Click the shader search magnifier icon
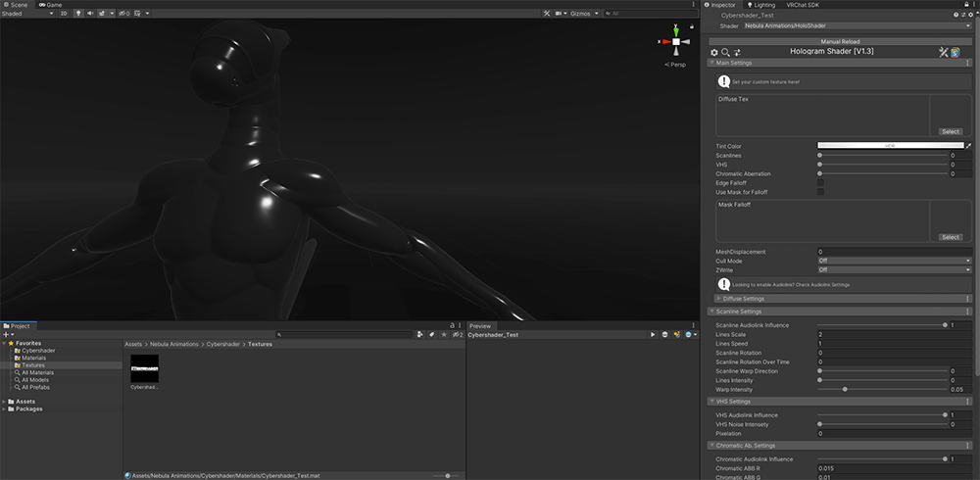The height and width of the screenshot is (480, 980). (x=725, y=52)
